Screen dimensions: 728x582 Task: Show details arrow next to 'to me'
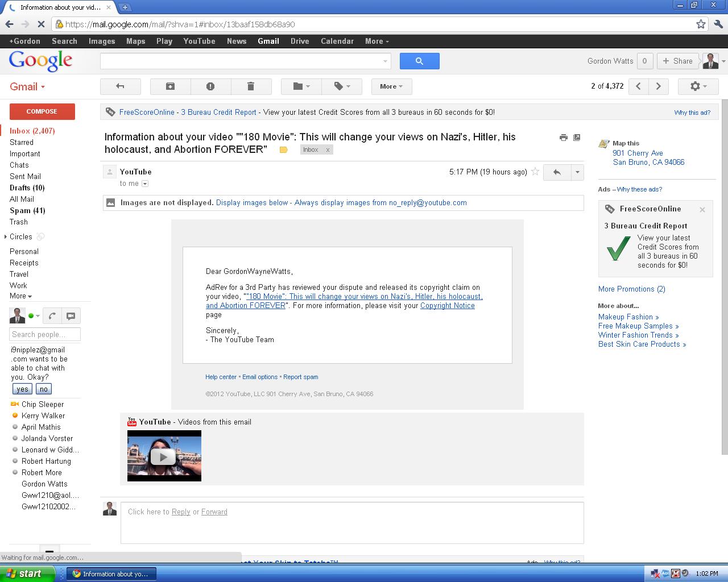click(x=145, y=184)
